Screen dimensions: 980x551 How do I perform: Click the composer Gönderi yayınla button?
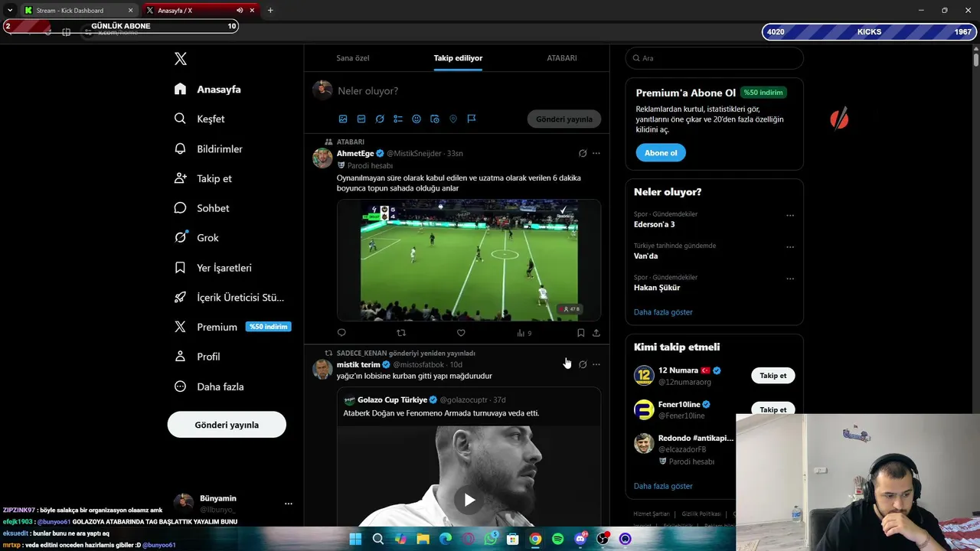tap(564, 119)
